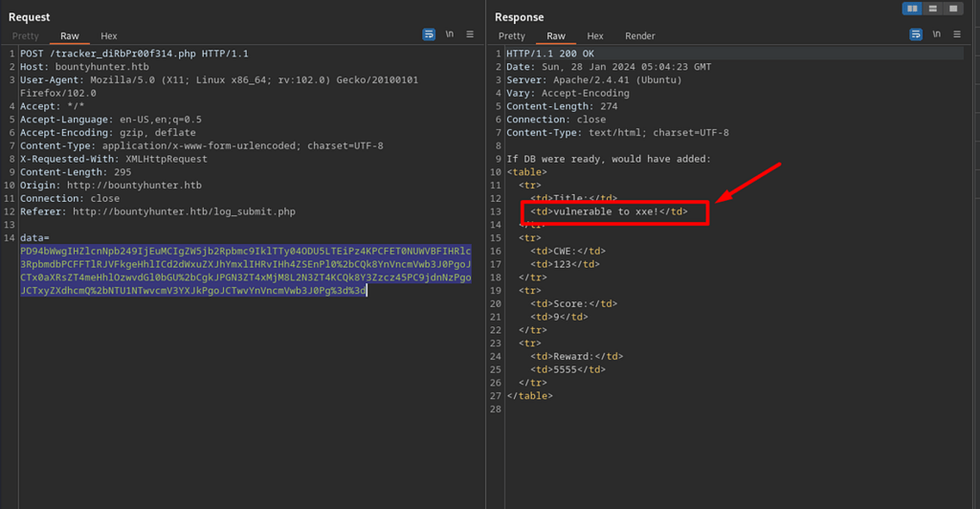The image size is (980, 509).
Task: Toggle word wrap icon in Response panel
Action: tap(916, 34)
